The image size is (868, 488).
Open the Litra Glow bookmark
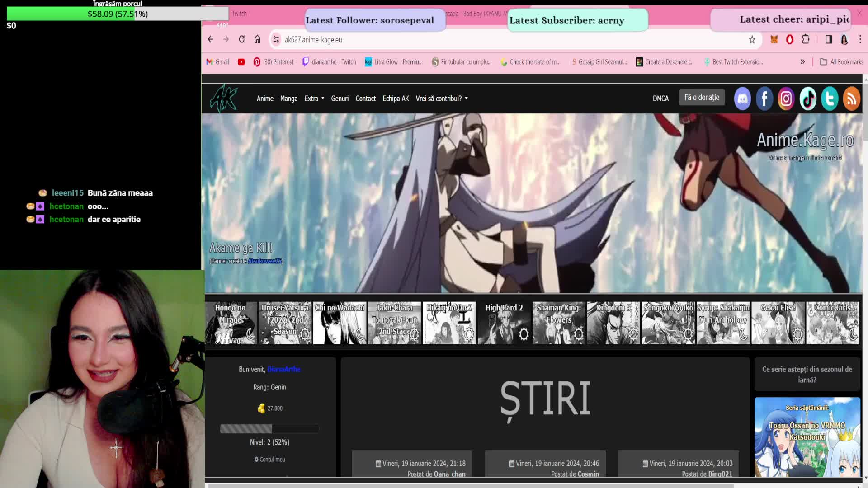click(394, 62)
